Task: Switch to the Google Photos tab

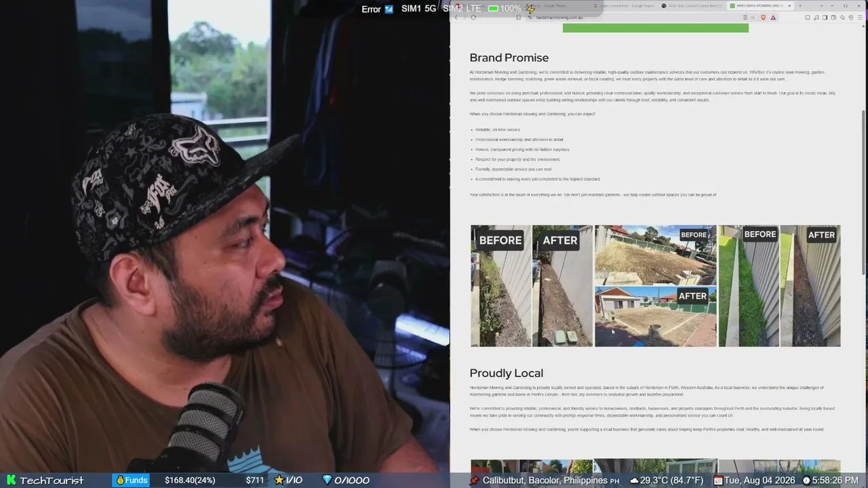Action: (x=556, y=6)
